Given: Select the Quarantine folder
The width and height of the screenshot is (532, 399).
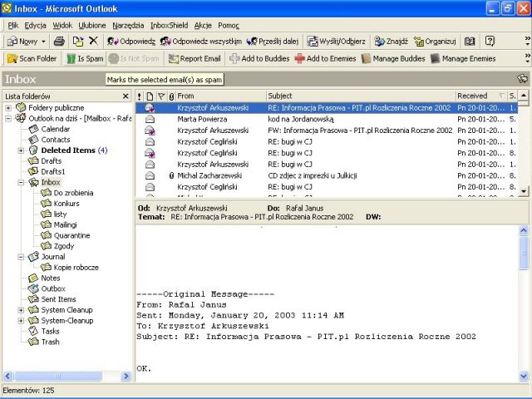Looking at the screenshot, I should [71, 235].
